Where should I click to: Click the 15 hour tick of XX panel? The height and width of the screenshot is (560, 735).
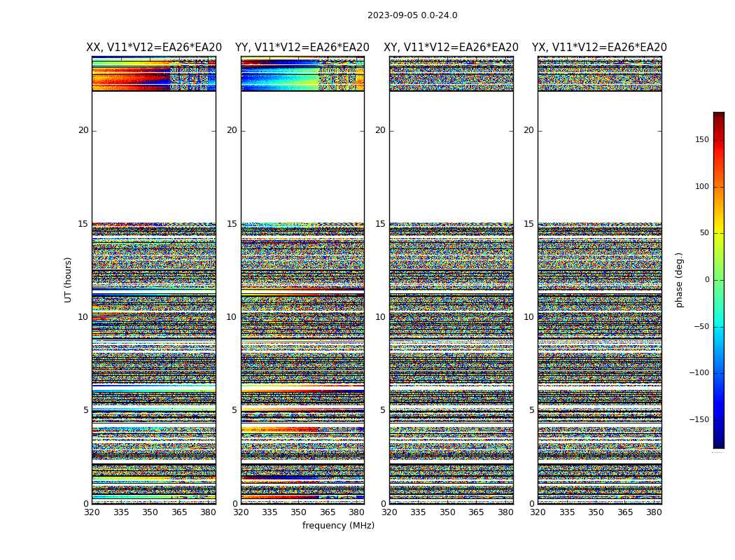pyautogui.click(x=83, y=224)
